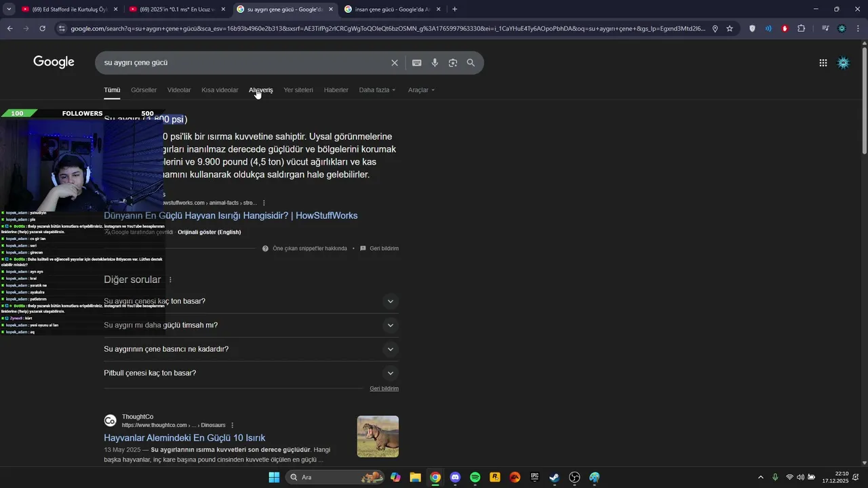Open more options for ThoughtCo result
The width and height of the screenshot is (868, 488).
coord(232,425)
